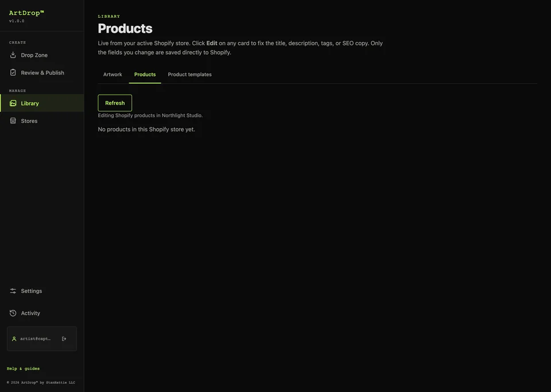The height and width of the screenshot is (392, 551).
Task: Click the logout icon beside account email
Action: [x=64, y=339]
